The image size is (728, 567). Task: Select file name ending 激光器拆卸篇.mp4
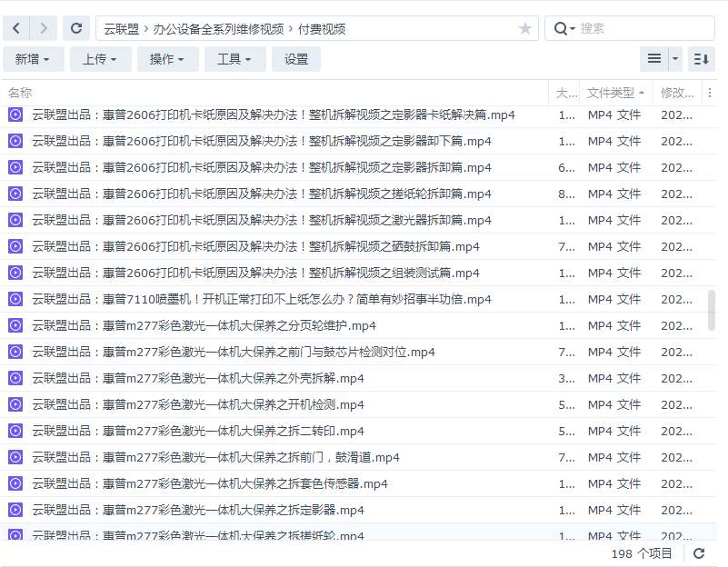click(x=262, y=221)
